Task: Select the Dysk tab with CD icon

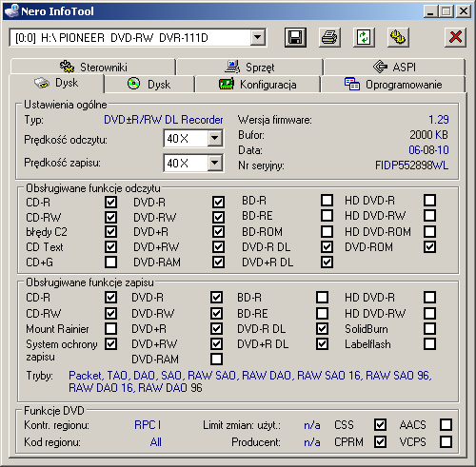Action: 149,85
